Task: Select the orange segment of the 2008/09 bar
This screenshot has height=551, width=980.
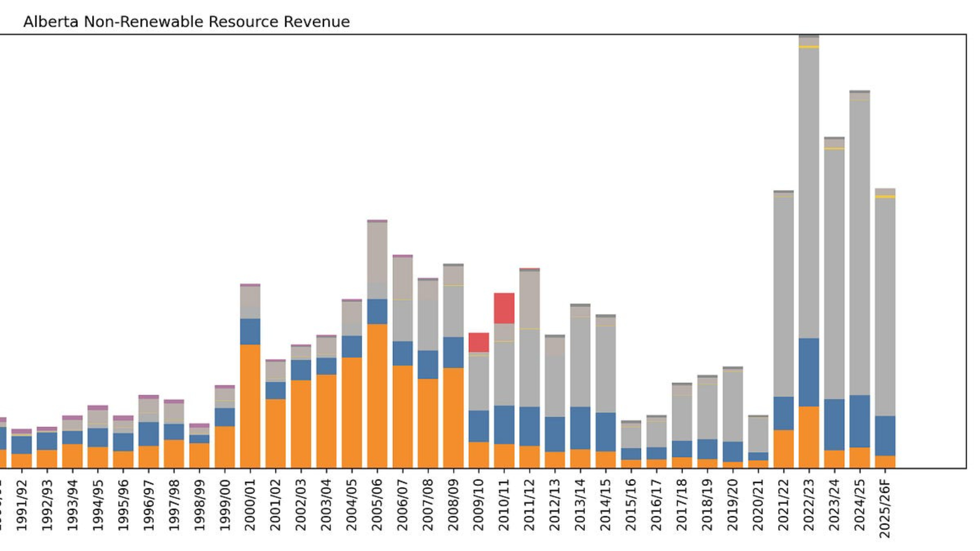Action: [x=453, y=418]
